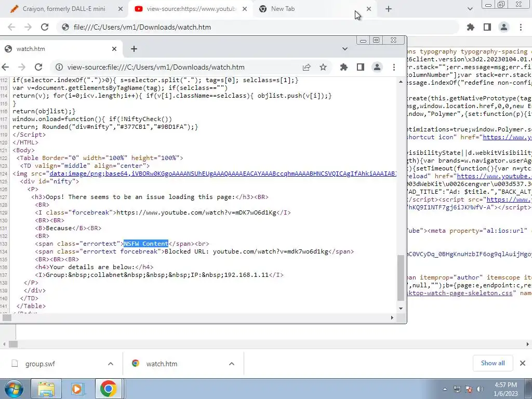Screen dimensions: 532x399
Task: Show hidden tray icons arrow
Action: click(x=445, y=389)
